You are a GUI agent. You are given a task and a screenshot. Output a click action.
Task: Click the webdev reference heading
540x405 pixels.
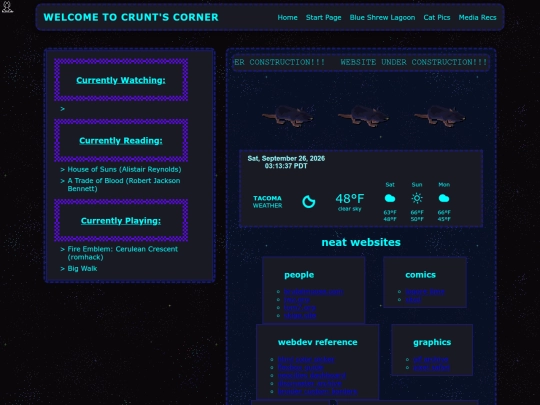318,342
